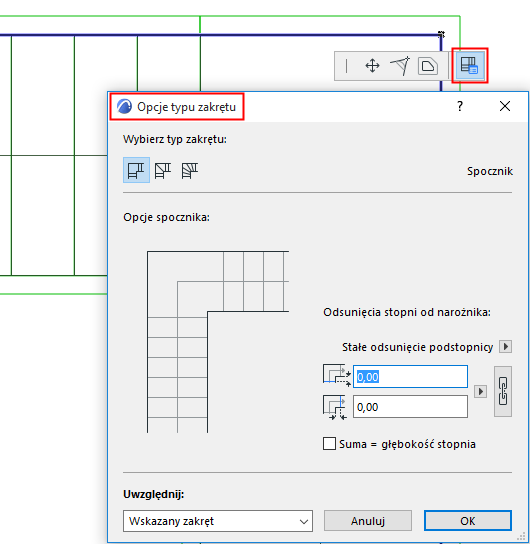Click the straight line icon in pet palette
Screen dimensions: 530x544
[346, 66]
